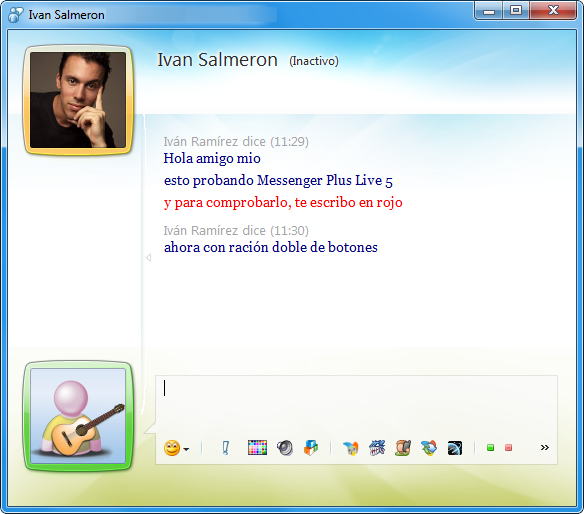Click the Messenger icon in title bar
This screenshot has width=584, height=514.
tap(15, 15)
